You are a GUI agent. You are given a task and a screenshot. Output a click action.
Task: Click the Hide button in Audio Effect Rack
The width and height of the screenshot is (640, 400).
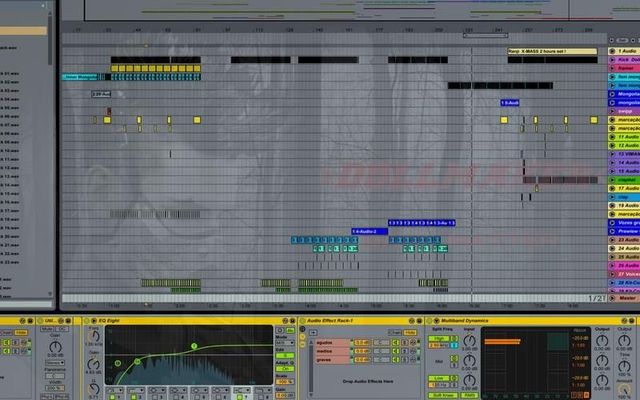pyautogui.click(x=410, y=332)
